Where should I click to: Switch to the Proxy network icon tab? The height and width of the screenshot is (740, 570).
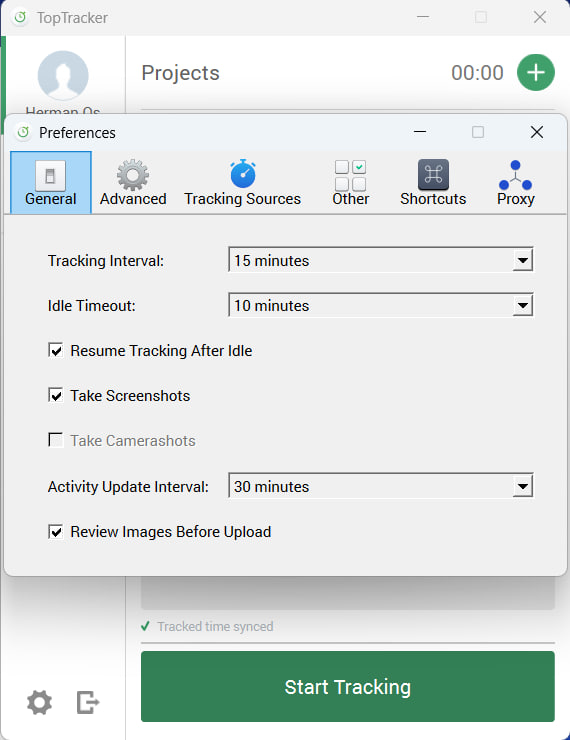515,183
